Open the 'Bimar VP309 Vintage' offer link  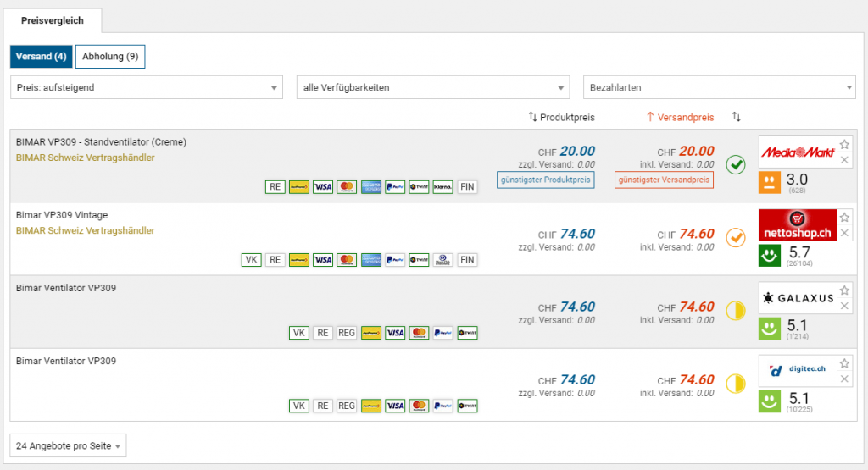pyautogui.click(x=62, y=215)
